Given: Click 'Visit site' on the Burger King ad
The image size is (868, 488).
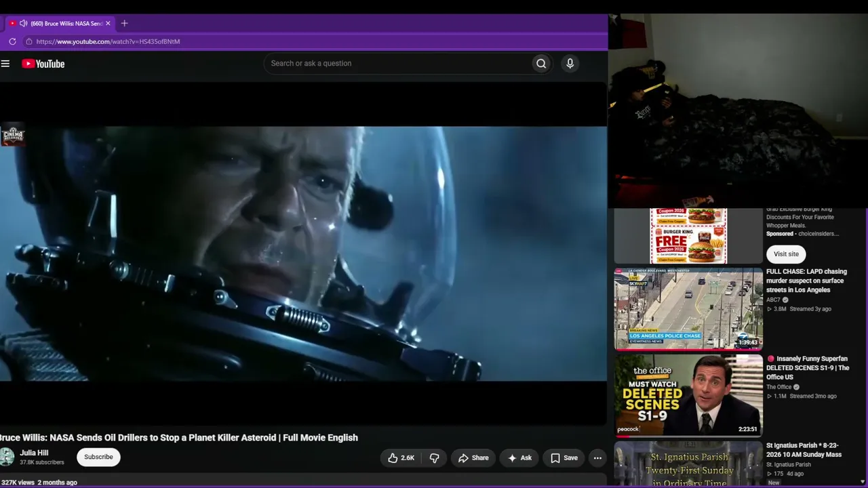Looking at the screenshot, I should point(786,253).
